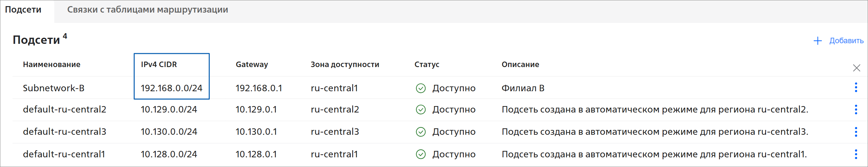The image size is (868, 167).
Task: Open the kebab menu for Subnetwork-B
Action: 855,88
